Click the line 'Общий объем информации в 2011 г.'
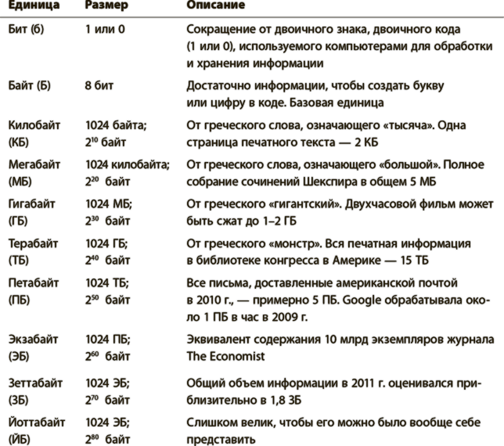 (333, 383)
